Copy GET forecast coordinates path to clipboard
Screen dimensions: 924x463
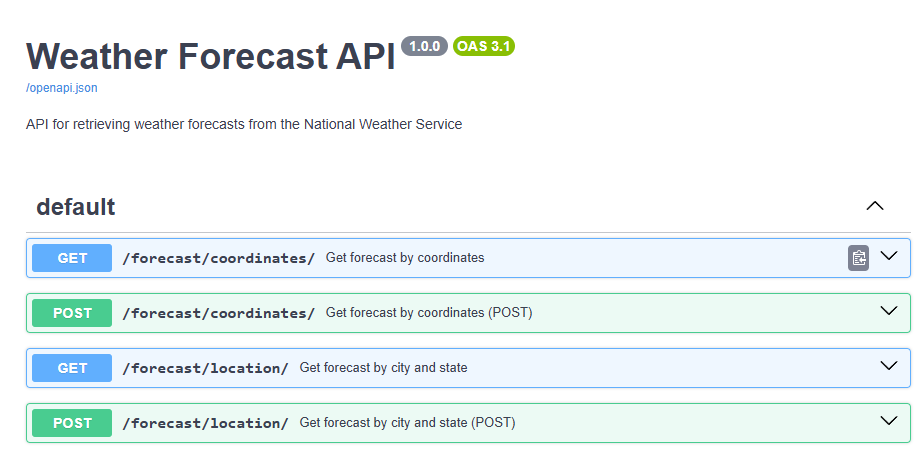pyautogui.click(x=858, y=258)
